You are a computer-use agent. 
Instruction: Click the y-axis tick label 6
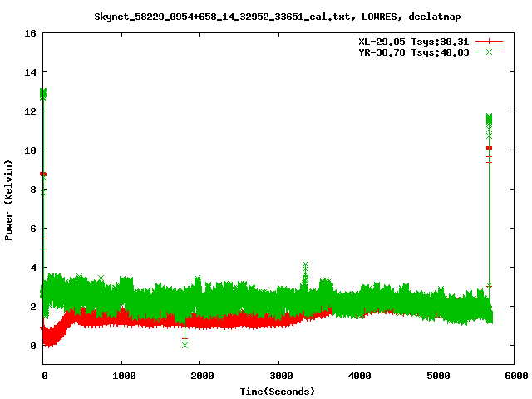tap(33, 229)
